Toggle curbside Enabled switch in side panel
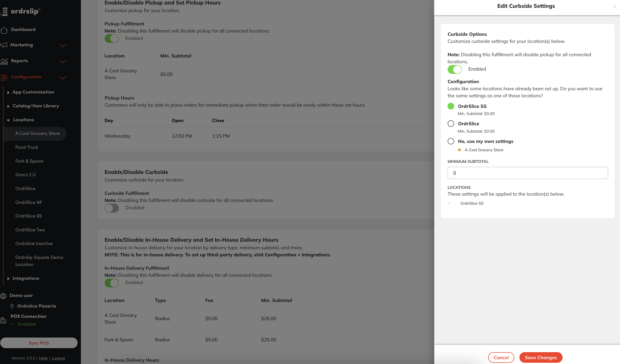 (454, 69)
